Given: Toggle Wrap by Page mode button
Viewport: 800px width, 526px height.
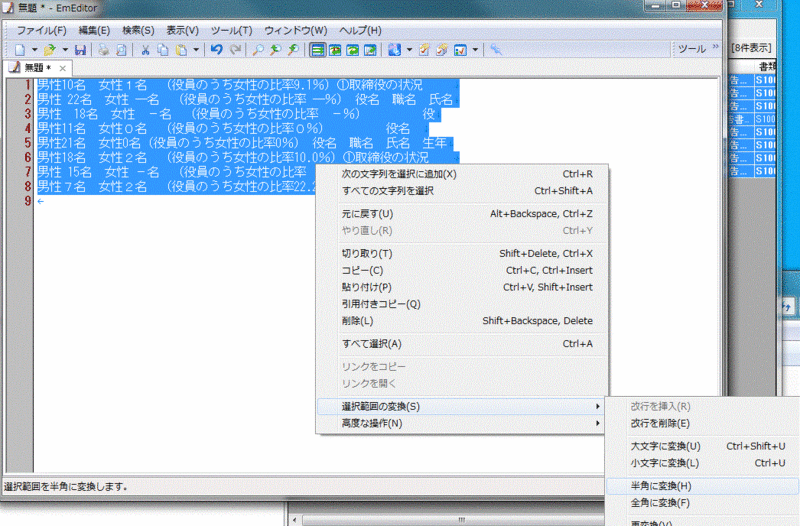Looking at the screenshot, I should [370, 50].
